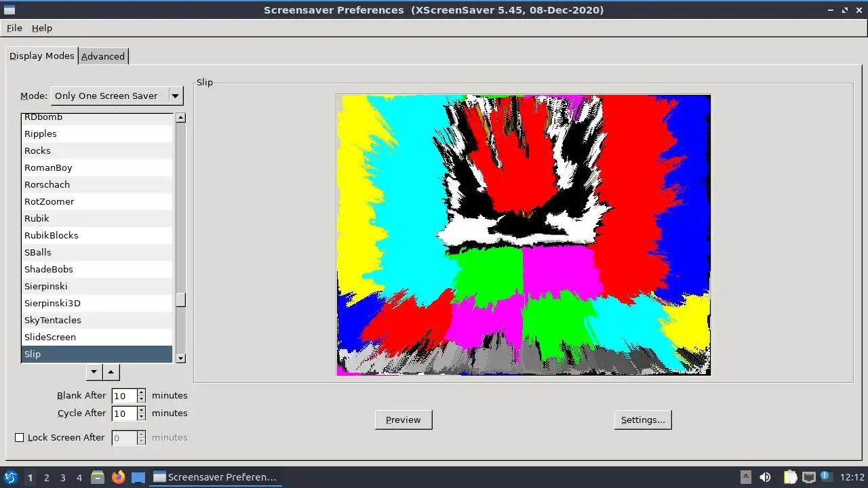Image resolution: width=868 pixels, height=488 pixels.
Task: Click the Preview button
Action: pyautogui.click(x=403, y=420)
